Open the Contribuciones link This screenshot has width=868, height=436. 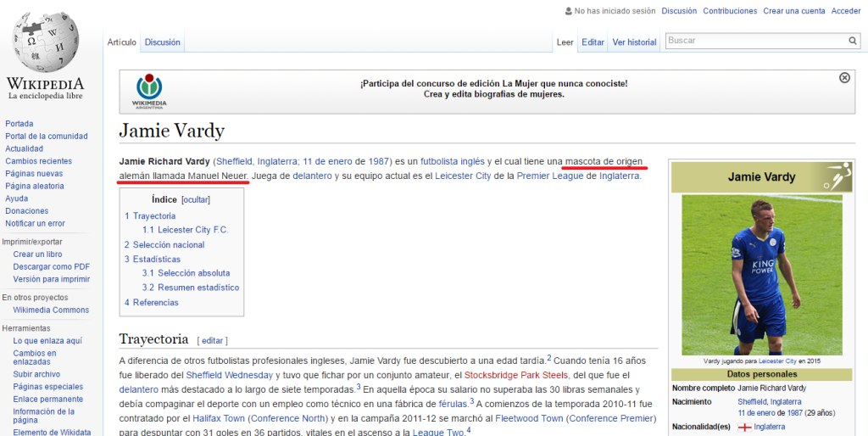point(730,11)
